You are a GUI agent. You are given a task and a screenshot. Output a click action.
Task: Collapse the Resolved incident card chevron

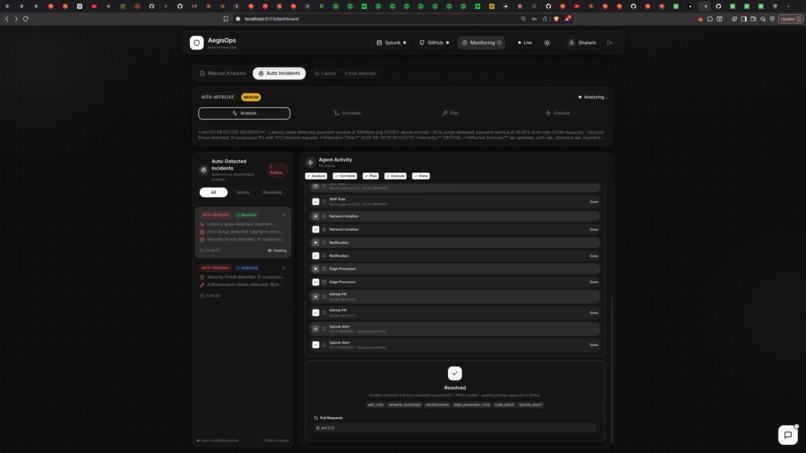(x=283, y=215)
